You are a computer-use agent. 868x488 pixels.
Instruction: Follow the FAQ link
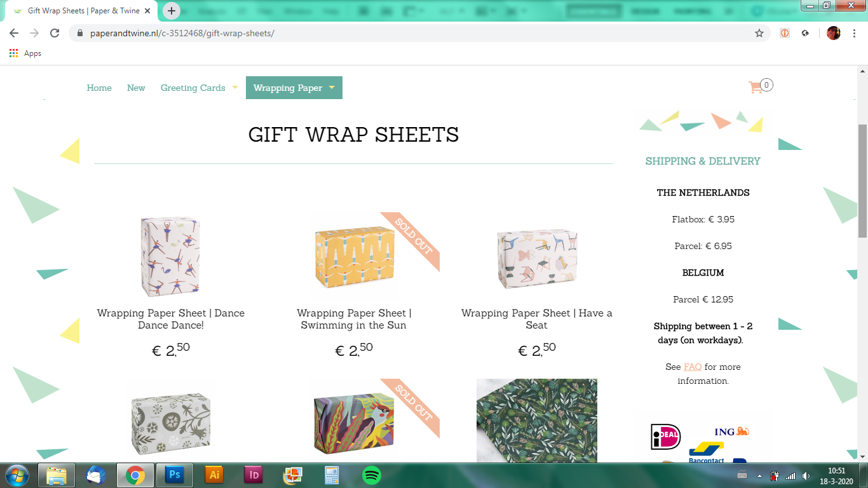[x=693, y=367]
